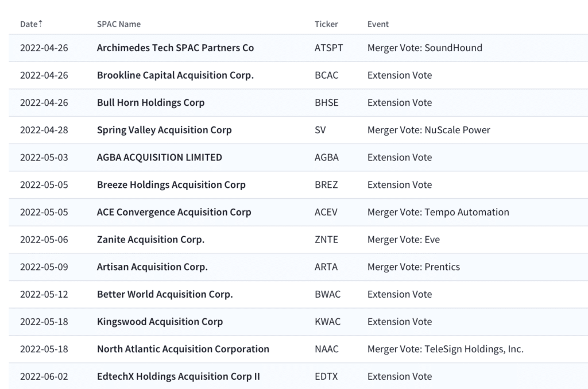Open Brookline Capital Acquisition Corp.

pyautogui.click(x=175, y=75)
